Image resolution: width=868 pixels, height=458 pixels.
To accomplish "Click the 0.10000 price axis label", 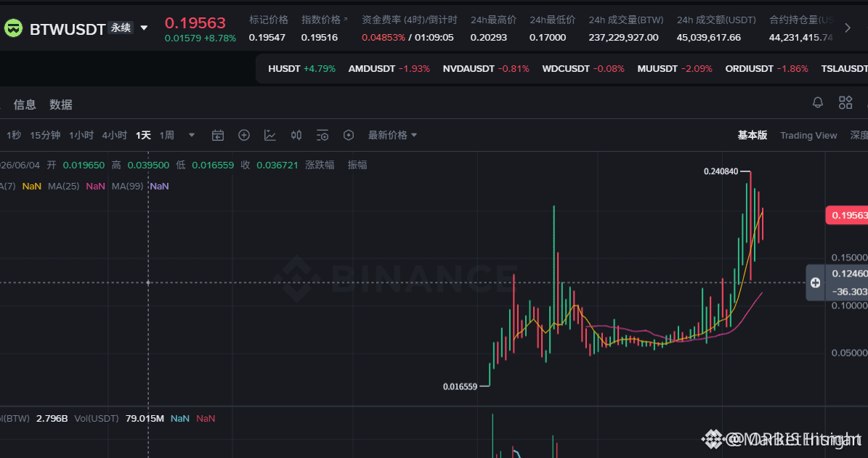I will tap(849, 305).
